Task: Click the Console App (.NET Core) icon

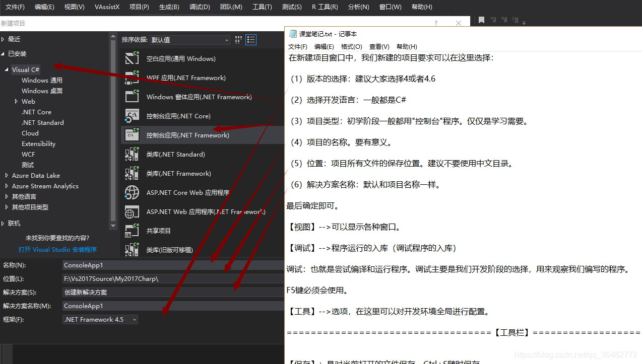Action: 132,116
